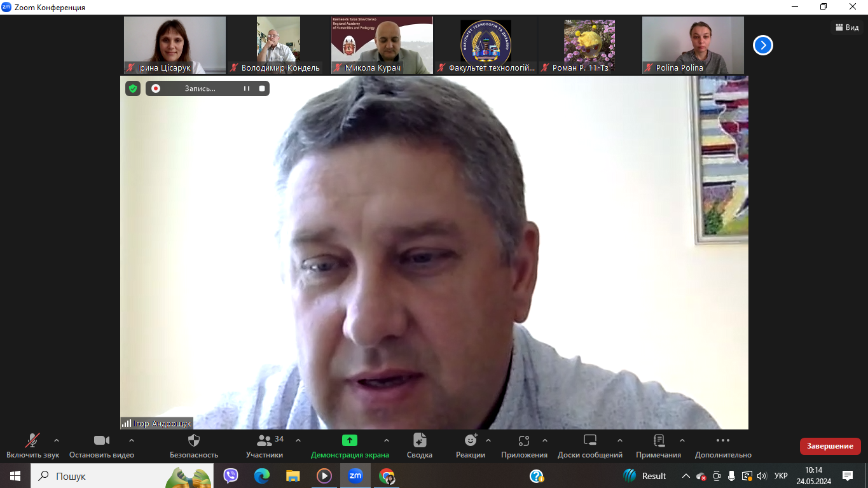Turn off camera with Остановить видео
The width and height of the screenshot is (868, 488).
[x=102, y=440]
